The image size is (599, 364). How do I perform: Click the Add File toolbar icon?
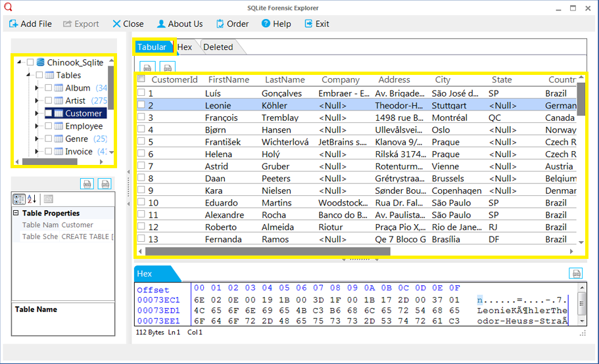13,24
